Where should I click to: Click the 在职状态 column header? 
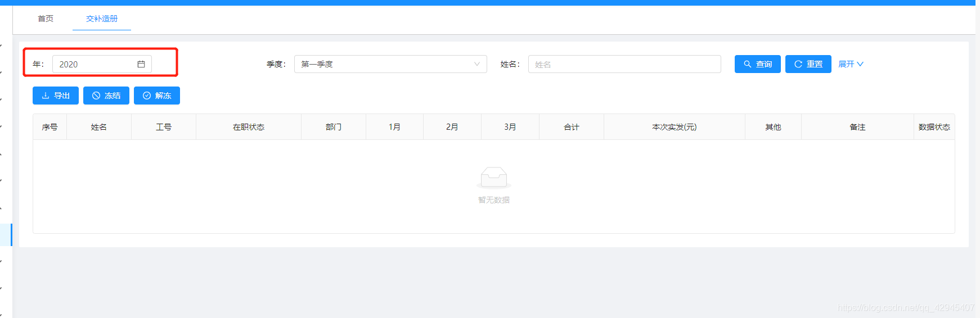(x=249, y=127)
